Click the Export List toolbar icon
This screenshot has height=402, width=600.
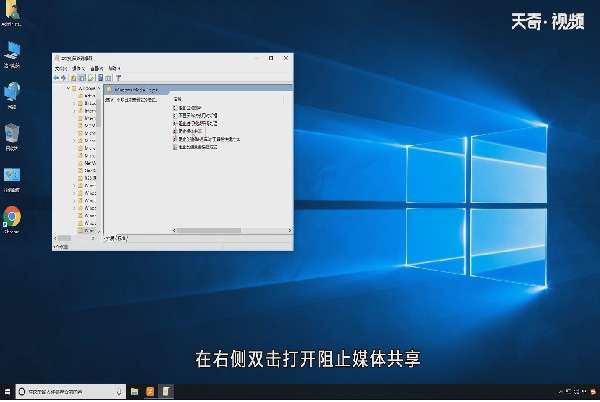[x=91, y=78]
